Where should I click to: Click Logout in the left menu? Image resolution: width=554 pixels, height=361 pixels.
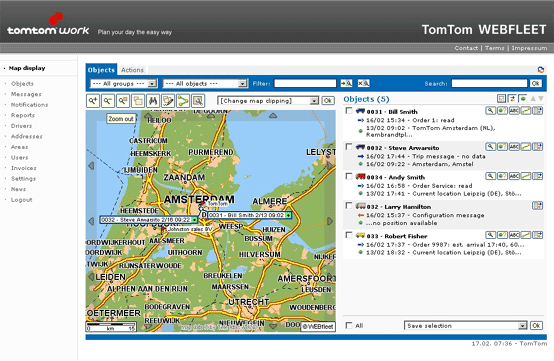tap(22, 200)
